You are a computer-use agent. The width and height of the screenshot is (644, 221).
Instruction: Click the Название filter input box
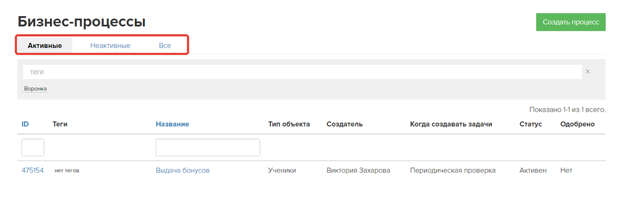[x=208, y=148]
